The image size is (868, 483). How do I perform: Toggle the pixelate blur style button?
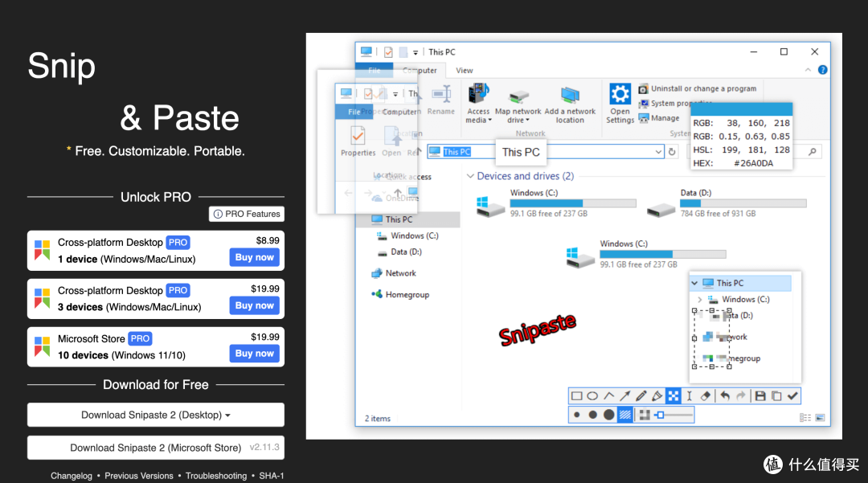pos(645,415)
